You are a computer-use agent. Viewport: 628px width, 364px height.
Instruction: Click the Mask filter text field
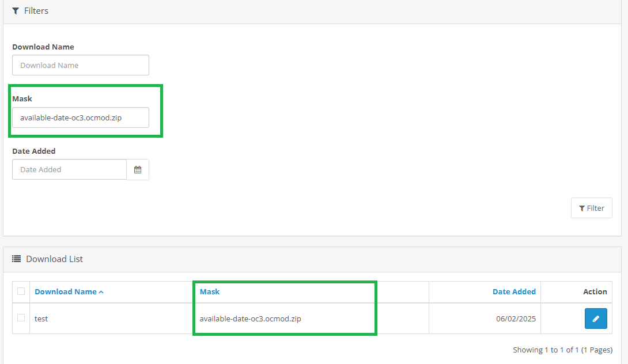pos(81,117)
